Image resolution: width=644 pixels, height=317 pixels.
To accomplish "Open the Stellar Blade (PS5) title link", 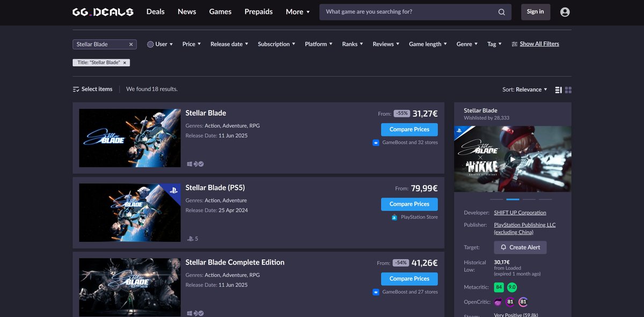I will click(215, 188).
